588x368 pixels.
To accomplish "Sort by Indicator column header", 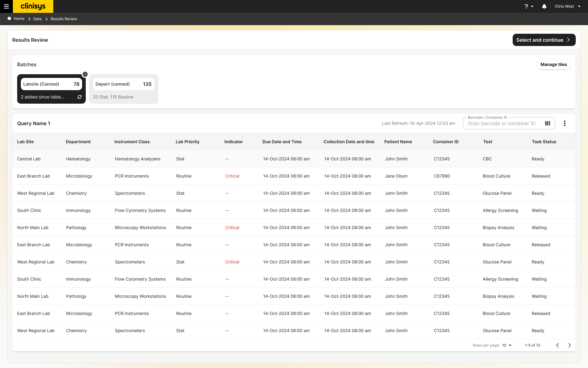I will (x=233, y=142).
